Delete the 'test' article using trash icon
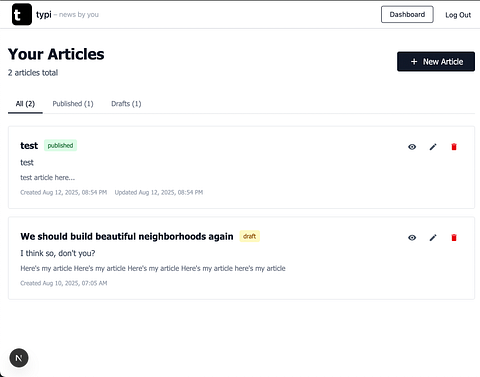 tap(454, 147)
